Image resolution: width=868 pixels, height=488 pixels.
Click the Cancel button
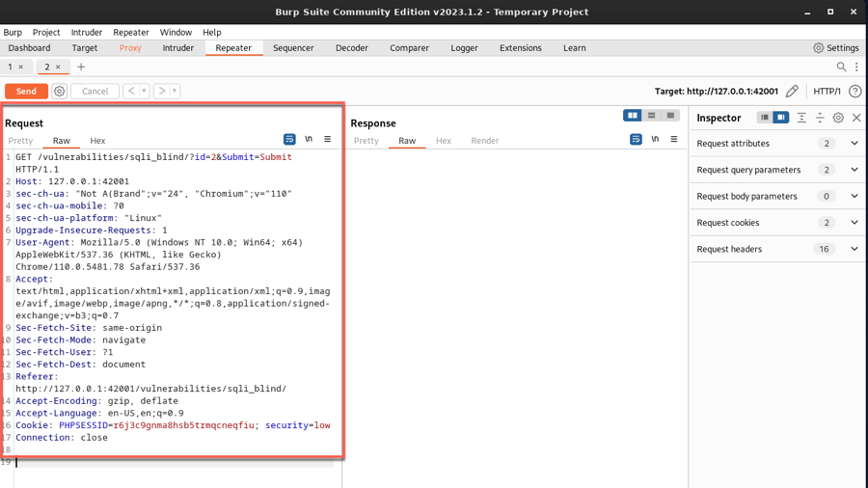[95, 92]
